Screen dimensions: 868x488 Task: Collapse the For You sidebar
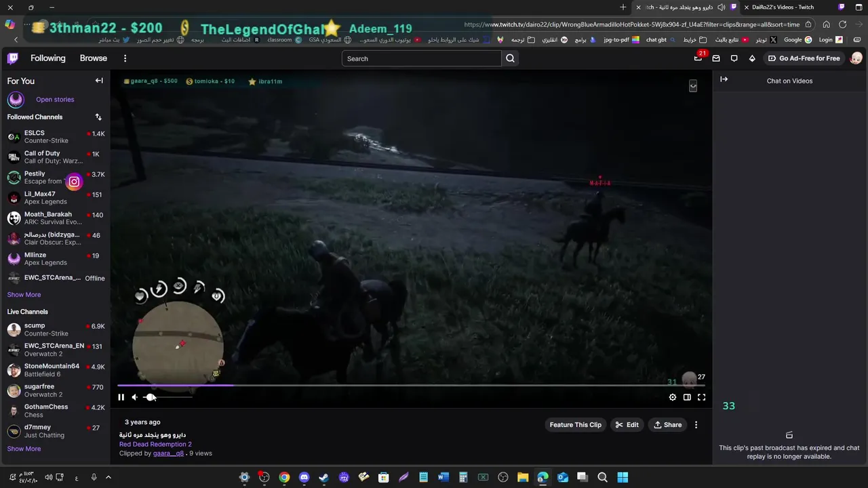(99, 81)
